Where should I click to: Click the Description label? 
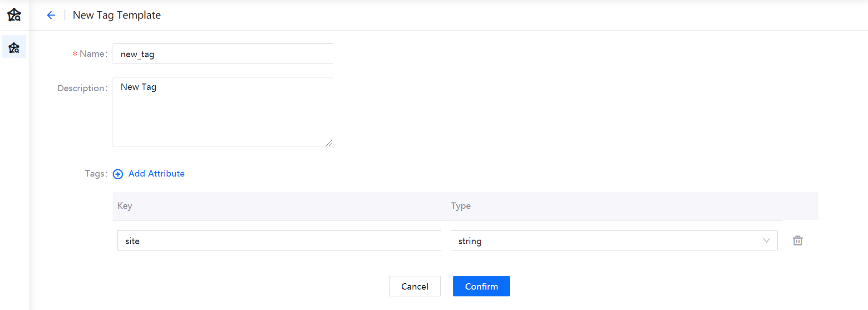pyautogui.click(x=82, y=88)
